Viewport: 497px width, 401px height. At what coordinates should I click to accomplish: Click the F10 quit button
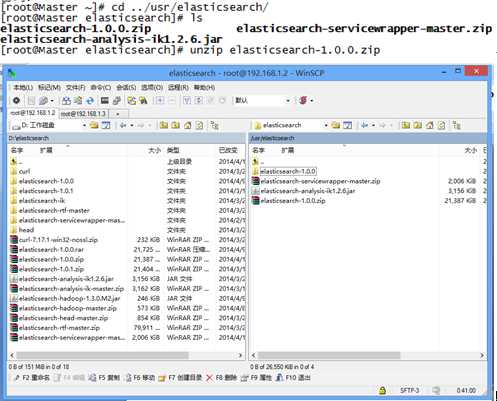[293, 378]
